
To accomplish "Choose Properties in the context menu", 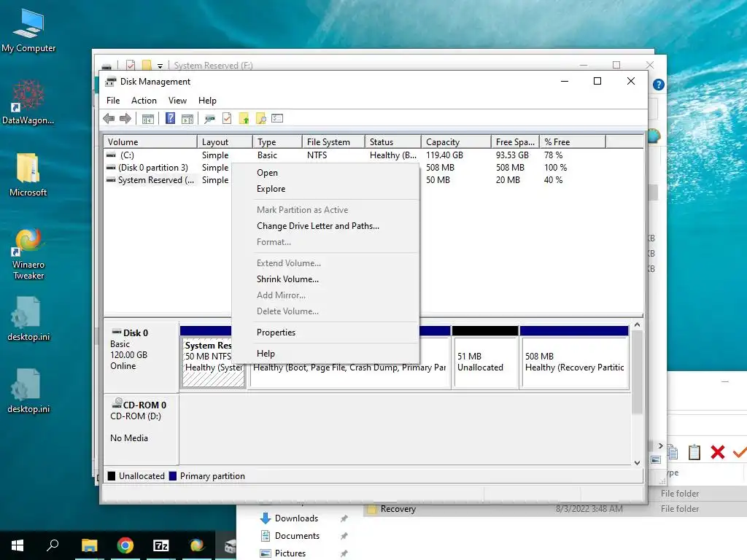I will [x=325, y=332].
